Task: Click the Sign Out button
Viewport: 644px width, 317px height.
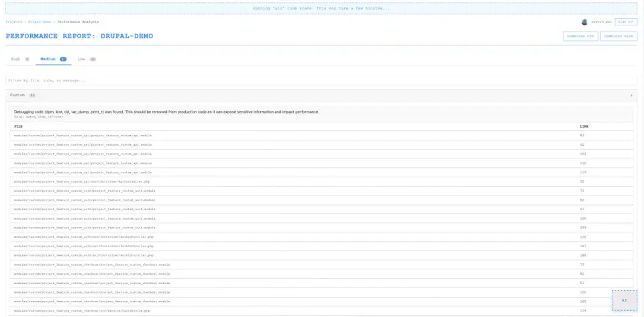Action: point(626,21)
